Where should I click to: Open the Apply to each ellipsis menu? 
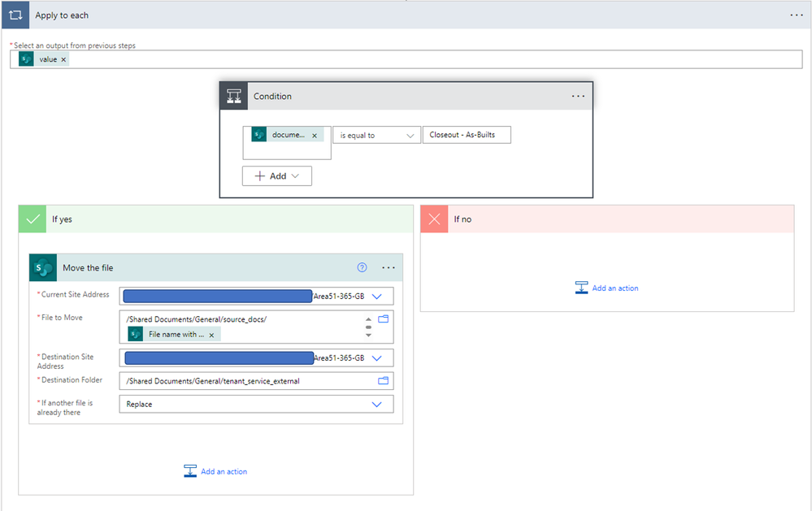pos(797,15)
